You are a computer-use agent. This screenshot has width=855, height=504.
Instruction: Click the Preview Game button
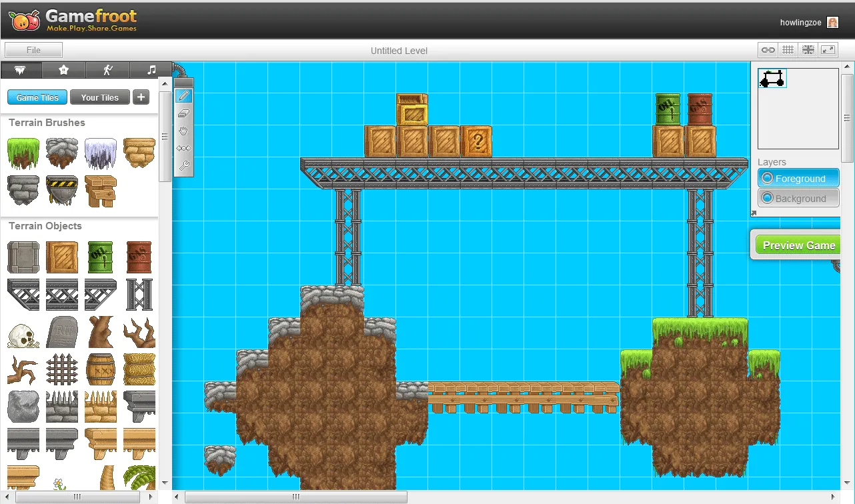(798, 245)
